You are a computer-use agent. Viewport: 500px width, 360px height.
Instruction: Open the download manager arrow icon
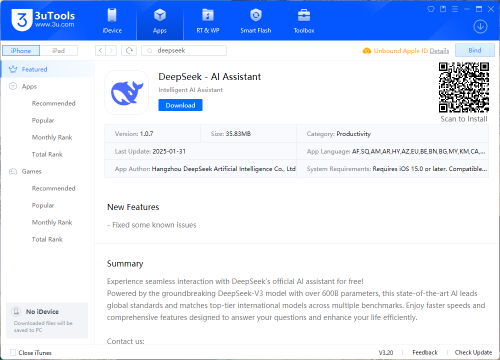point(480,27)
